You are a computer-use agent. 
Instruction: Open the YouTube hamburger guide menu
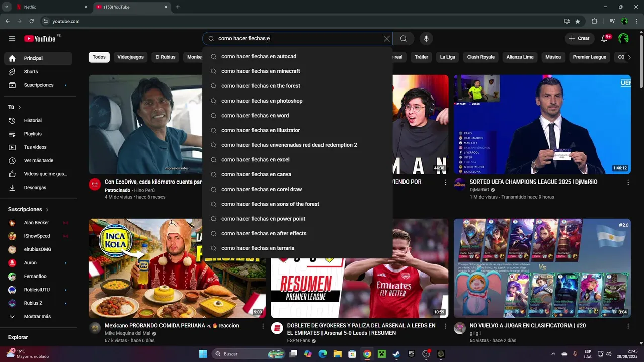(x=12, y=39)
